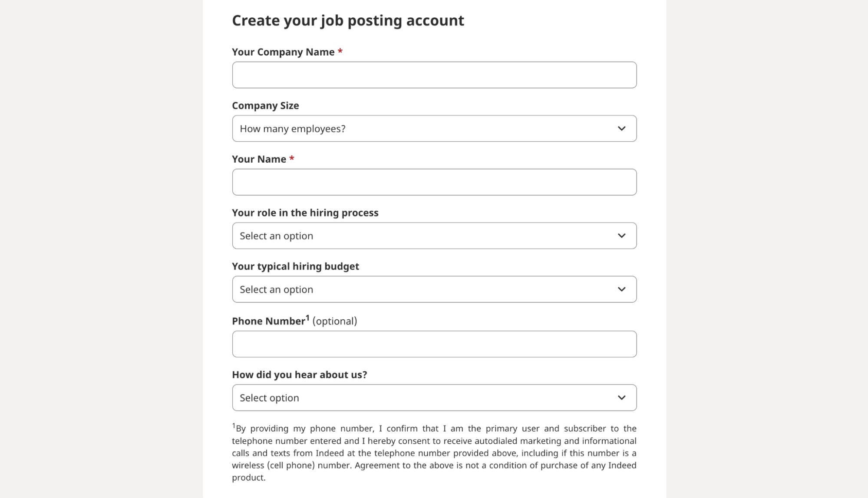Viewport: 868px width, 498px height.
Task: Click the 'Create your job posting account' heading
Action: pyautogui.click(x=348, y=21)
